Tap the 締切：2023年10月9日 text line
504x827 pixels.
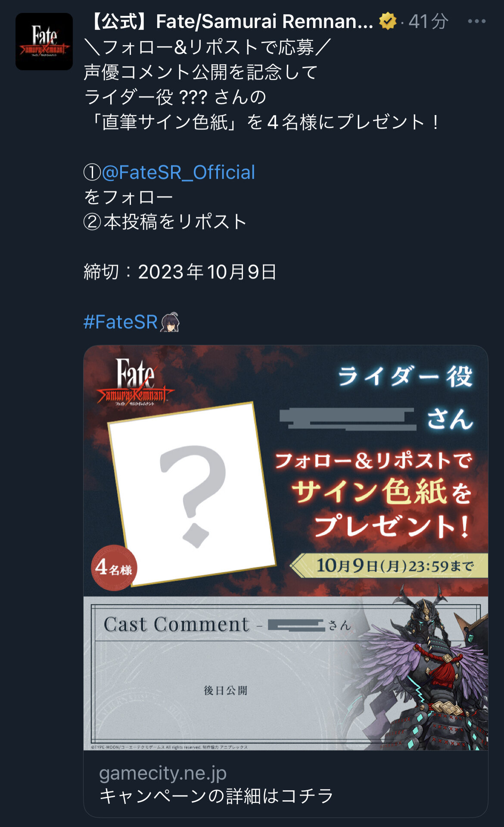coord(180,272)
